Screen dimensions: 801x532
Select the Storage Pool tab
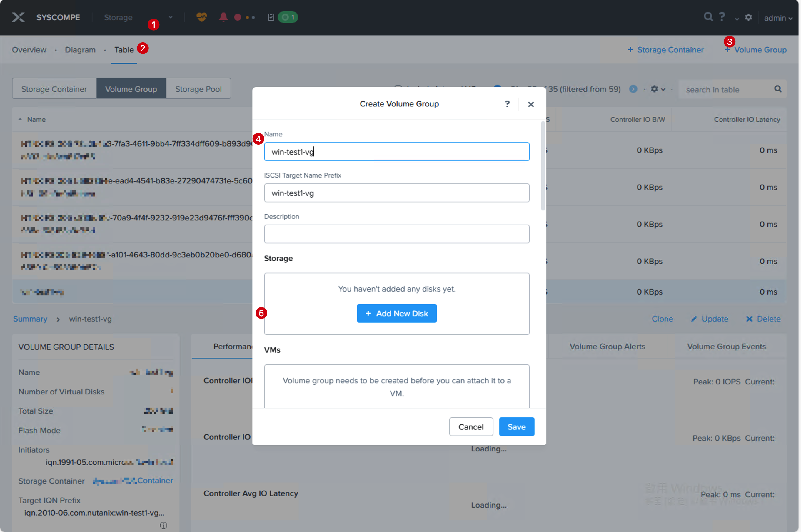pyautogui.click(x=198, y=89)
